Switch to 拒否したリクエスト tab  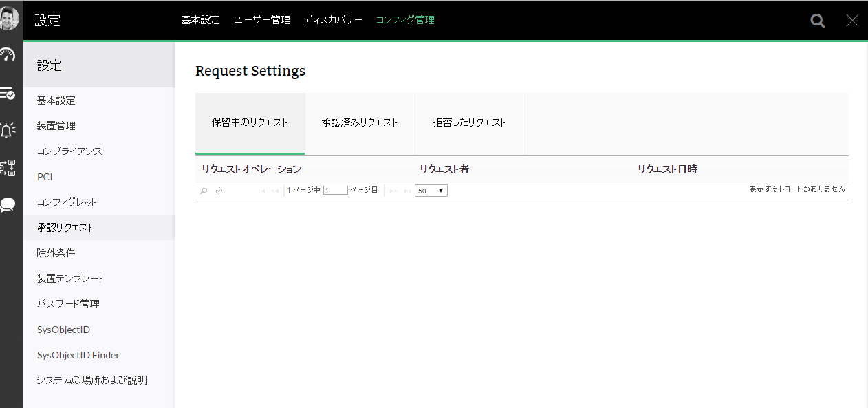[470, 123]
